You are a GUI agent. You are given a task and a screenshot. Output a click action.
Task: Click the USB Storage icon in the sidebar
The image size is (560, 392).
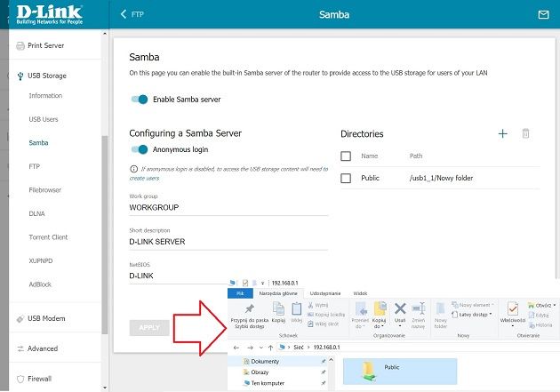click(20, 76)
